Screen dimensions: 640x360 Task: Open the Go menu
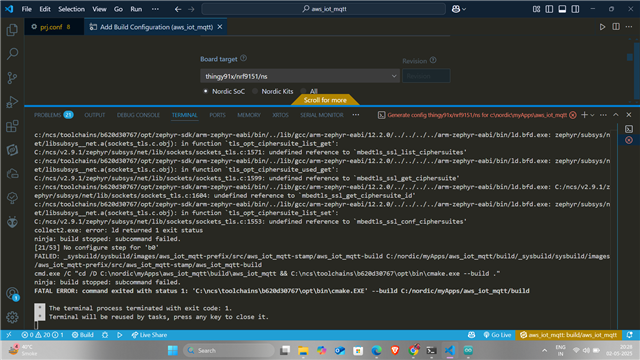point(118,9)
